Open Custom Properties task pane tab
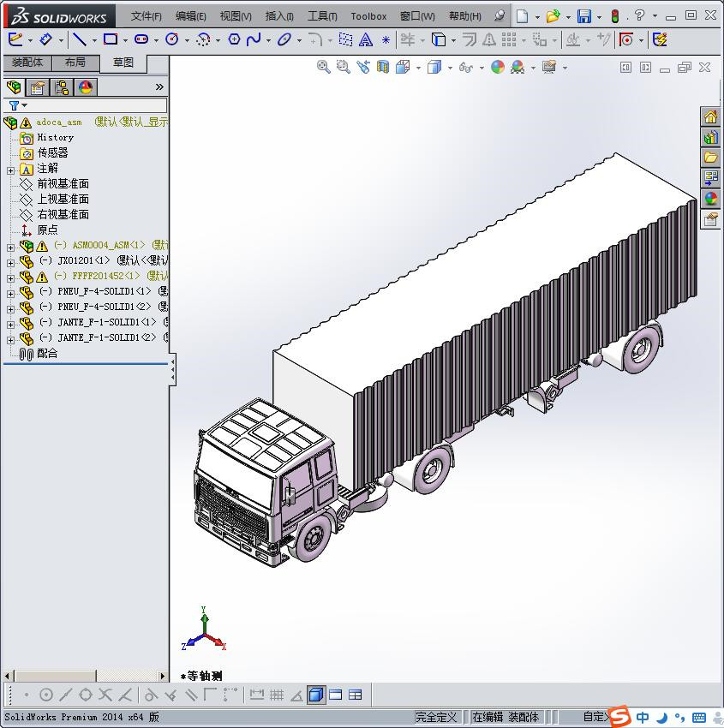Image resolution: width=724 pixels, height=728 pixels. (710, 219)
